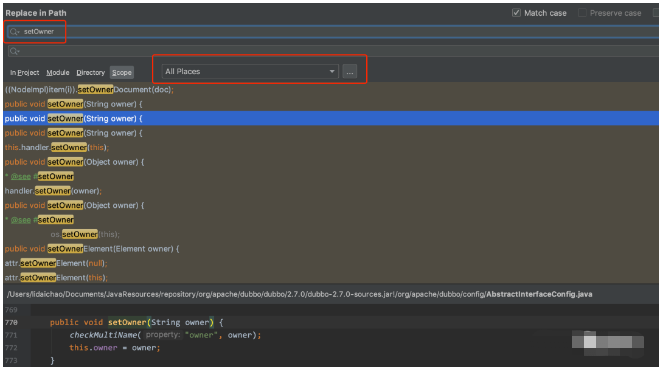659x367 pixels.
Task: Select highlighted public void setOwner(String owner) row
Action: [x=331, y=119]
